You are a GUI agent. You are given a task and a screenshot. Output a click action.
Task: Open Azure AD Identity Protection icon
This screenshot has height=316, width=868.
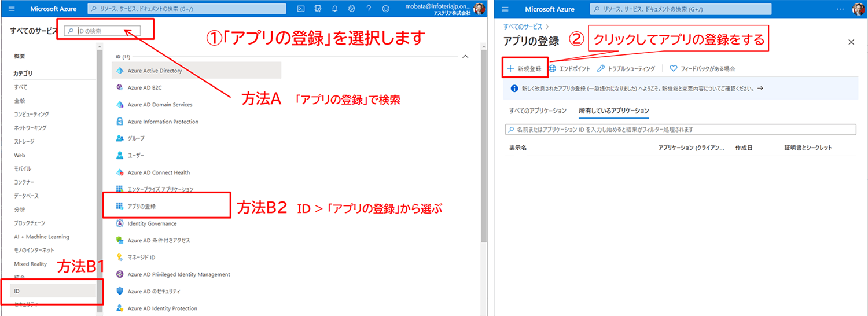120,308
